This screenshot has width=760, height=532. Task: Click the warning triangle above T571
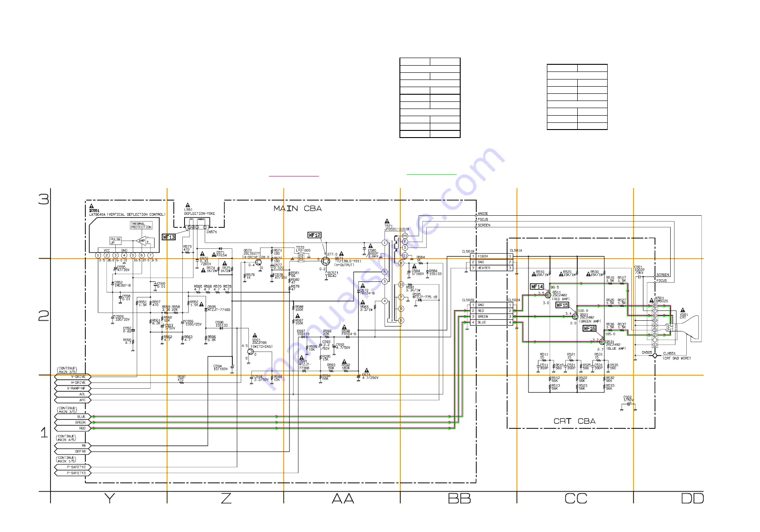click(x=387, y=222)
